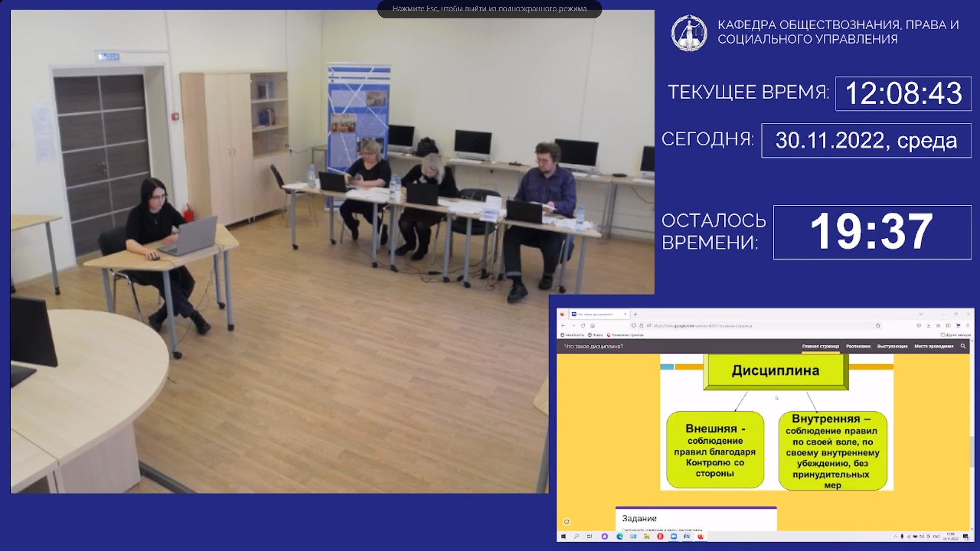
Task: Go to the Главная страница tab
Action: tap(820, 346)
